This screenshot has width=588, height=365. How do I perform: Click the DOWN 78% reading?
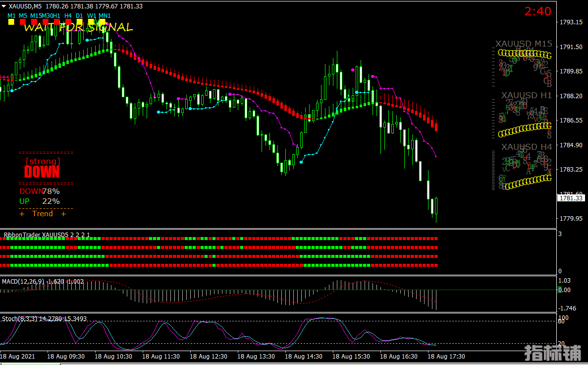(40, 191)
